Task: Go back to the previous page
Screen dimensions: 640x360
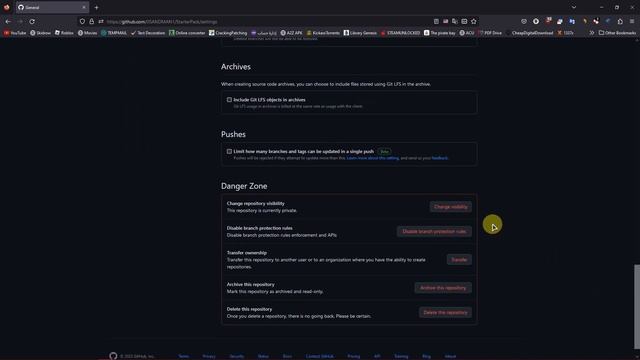Action: 8,21
